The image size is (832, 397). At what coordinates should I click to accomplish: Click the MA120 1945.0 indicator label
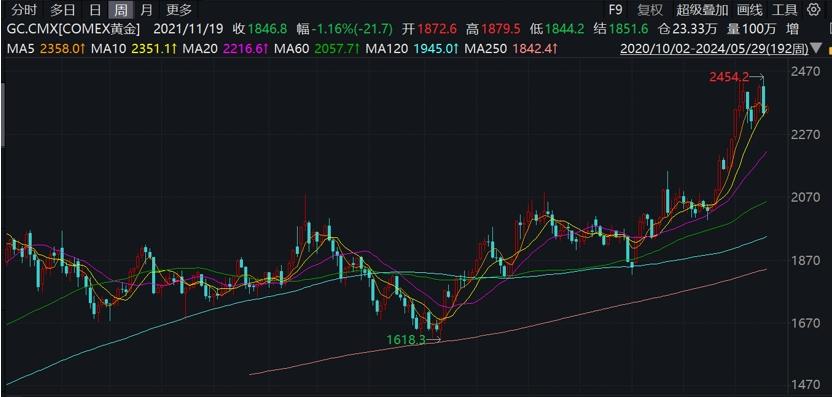point(413,49)
